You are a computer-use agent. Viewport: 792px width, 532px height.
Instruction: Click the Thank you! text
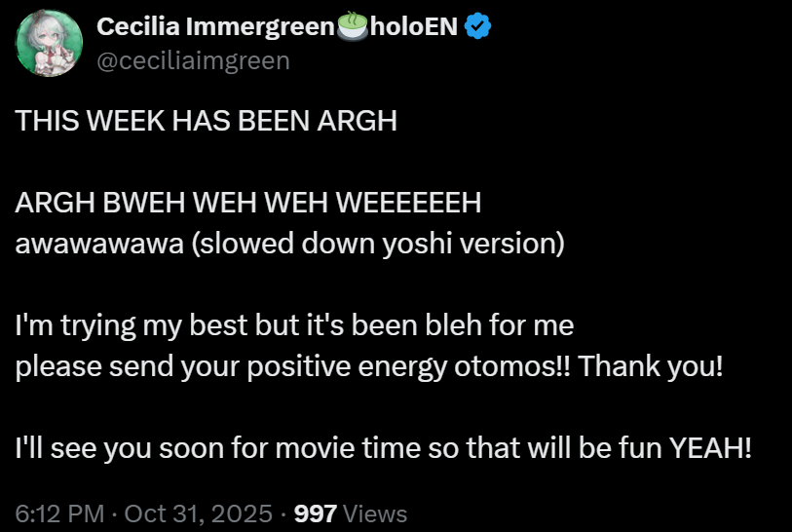click(651, 366)
